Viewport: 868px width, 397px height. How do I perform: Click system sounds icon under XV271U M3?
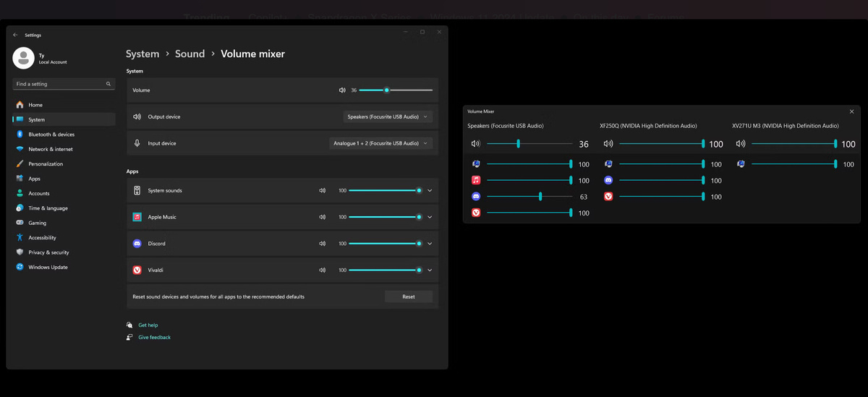pyautogui.click(x=741, y=164)
